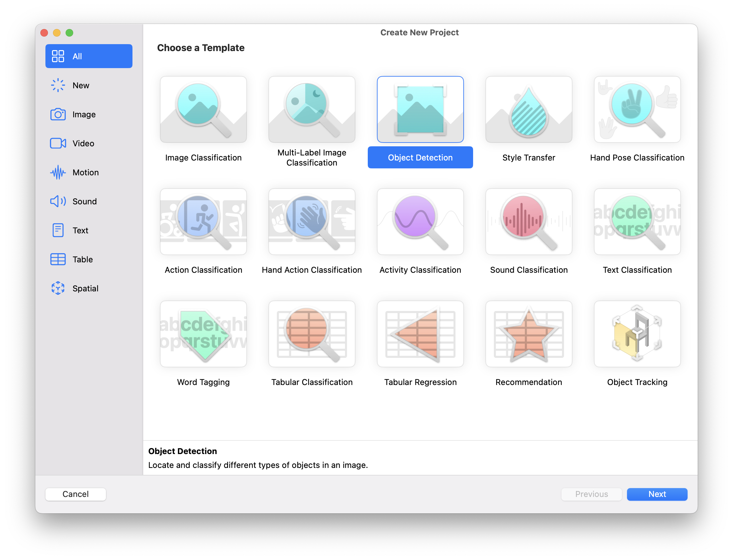Pick the Recommendation star template
The width and height of the screenshot is (733, 560).
point(529,334)
